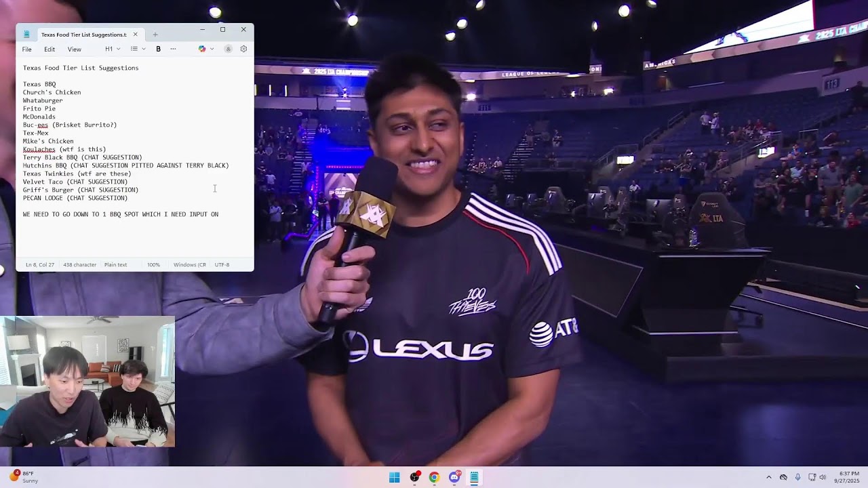Click the line 'Terry Black BBQ (CHAT SUGGESTION)'
868x488 pixels.
tap(83, 157)
